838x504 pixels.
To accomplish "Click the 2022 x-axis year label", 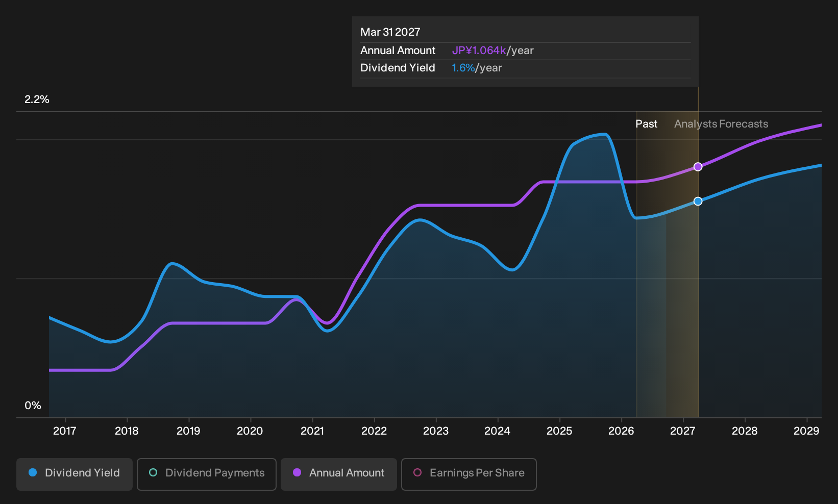I will tap(374, 431).
